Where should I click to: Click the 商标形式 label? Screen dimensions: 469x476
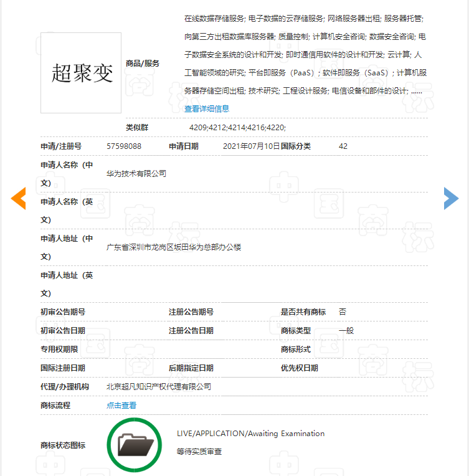coord(296,349)
